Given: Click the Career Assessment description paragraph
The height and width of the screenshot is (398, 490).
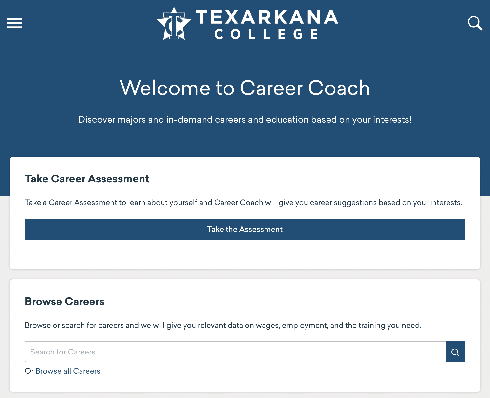Looking at the screenshot, I should tap(244, 202).
